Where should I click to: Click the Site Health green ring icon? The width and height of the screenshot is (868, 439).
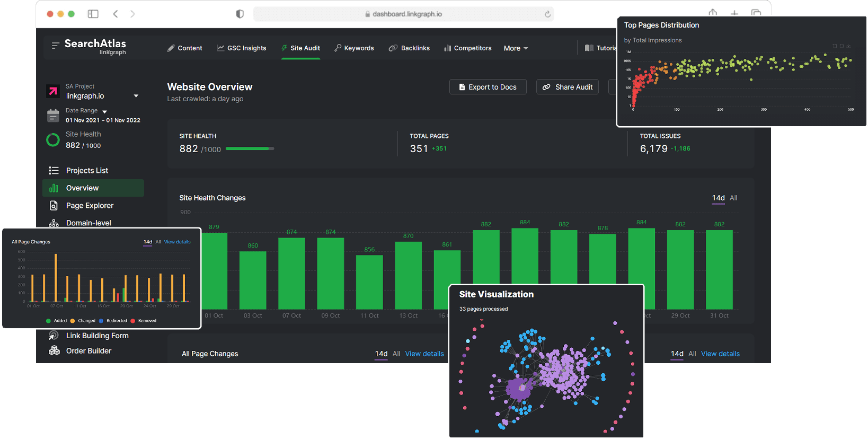tap(53, 140)
